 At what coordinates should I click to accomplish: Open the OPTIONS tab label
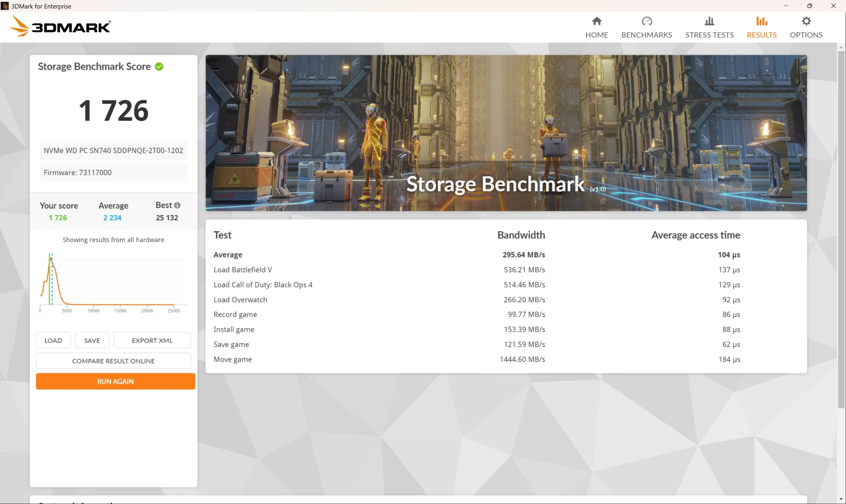(x=806, y=35)
